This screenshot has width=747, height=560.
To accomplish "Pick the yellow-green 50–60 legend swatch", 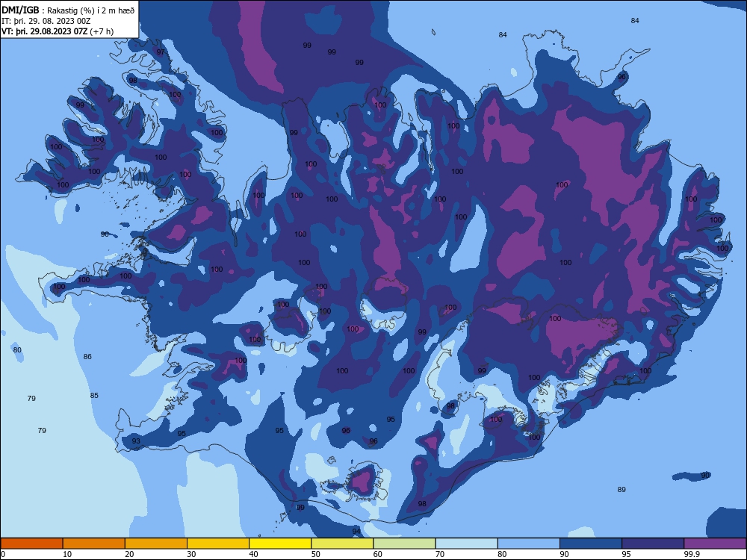I will coord(343,544).
